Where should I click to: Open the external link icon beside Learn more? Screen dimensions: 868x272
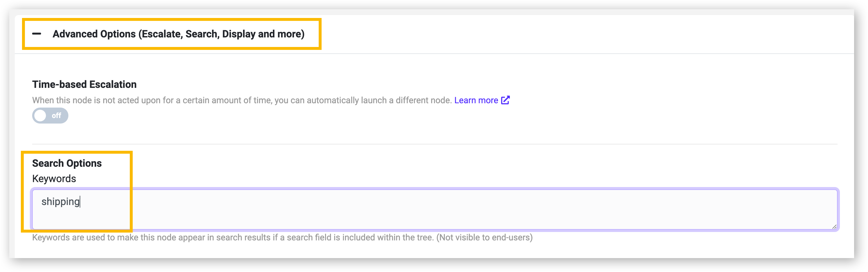click(x=505, y=100)
